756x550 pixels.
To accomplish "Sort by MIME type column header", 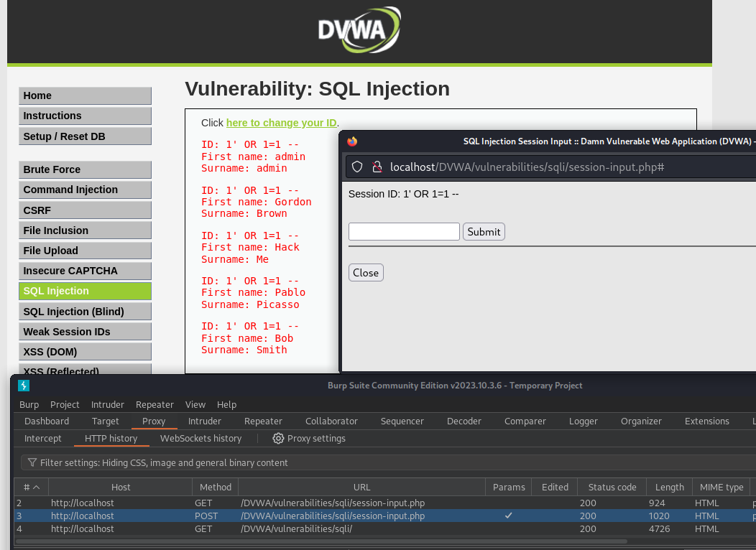I will [x=722, y=488].
